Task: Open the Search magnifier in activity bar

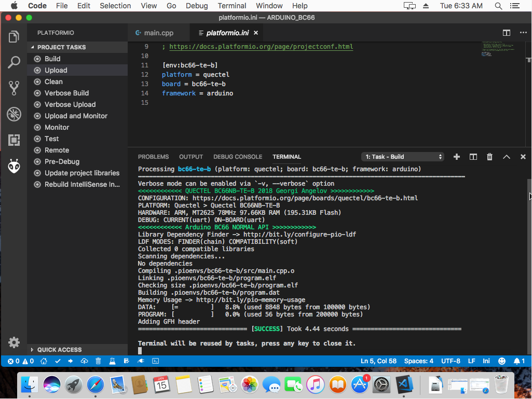Action: tap(14, 62)
